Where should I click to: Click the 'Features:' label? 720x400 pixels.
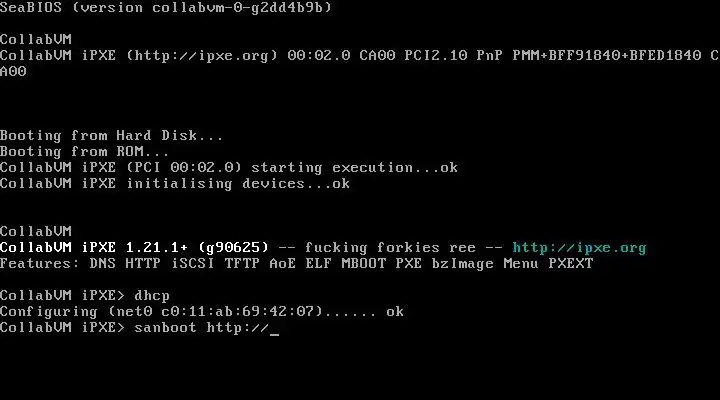pos(39,264)
